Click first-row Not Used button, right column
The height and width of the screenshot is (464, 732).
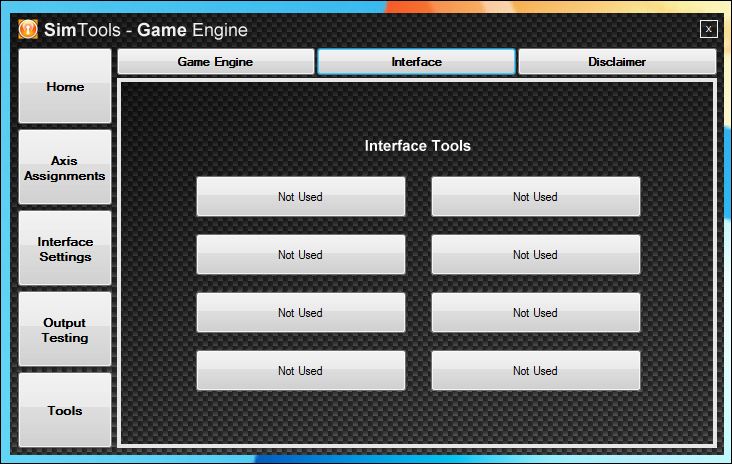535,197
